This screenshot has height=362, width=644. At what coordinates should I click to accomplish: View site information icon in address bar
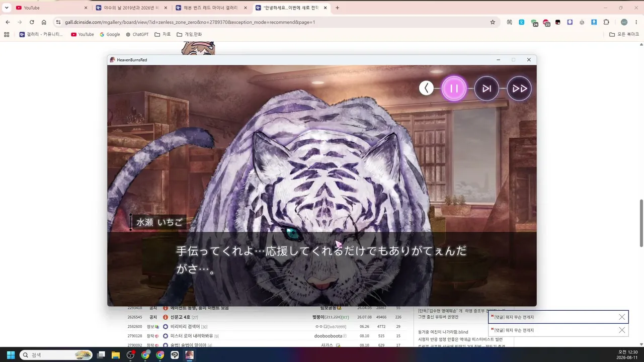pyautogui.click(x=58, y=22)
